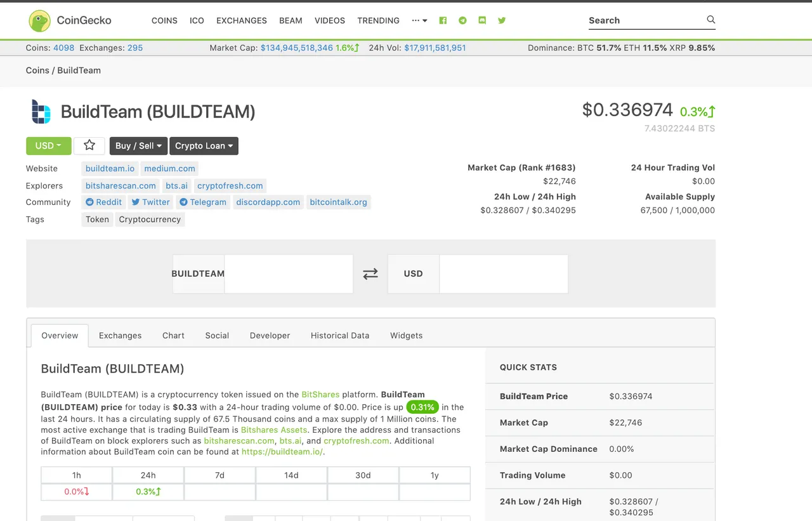The image size is (812, 521).
Task: Click the CoinGecko gecko logo
Action: 39,20
